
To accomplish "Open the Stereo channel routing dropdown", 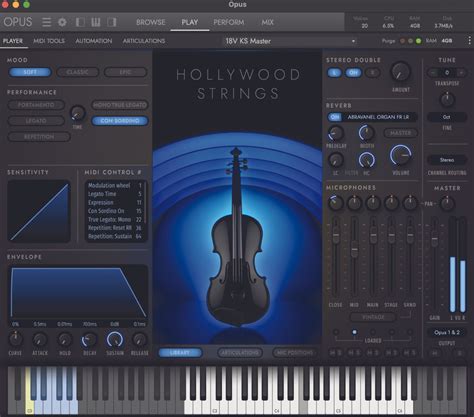I will [x=447, y=160].
